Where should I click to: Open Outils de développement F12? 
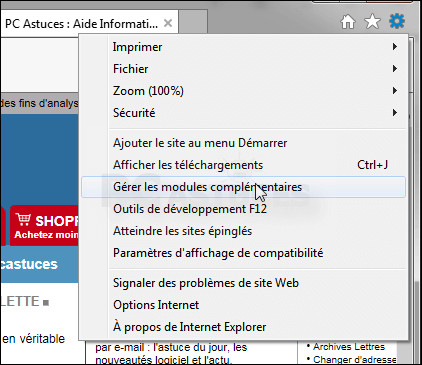(x=243, y=209)
